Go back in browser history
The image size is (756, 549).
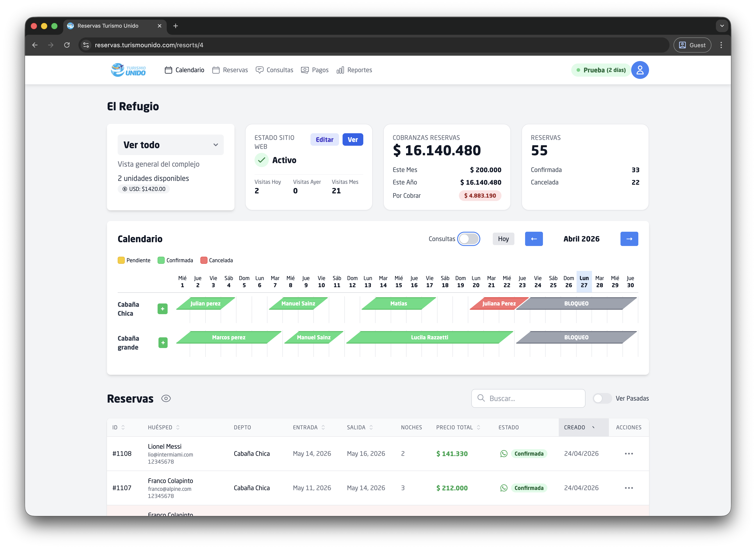(35, 45)
